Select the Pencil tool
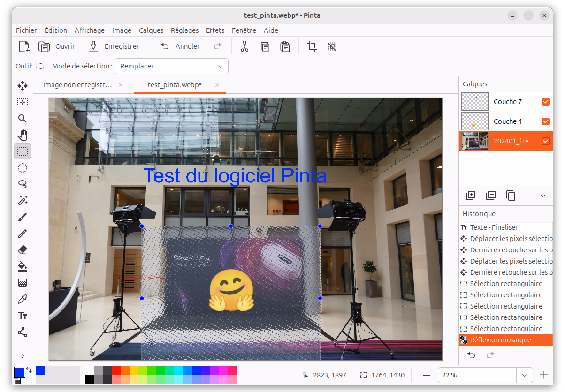This screenshot has width=565, height=392. click(23, 234)
